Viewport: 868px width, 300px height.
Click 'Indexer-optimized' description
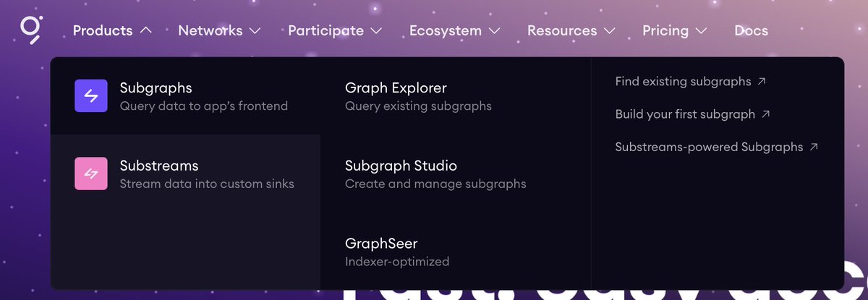tap(397, 262)
